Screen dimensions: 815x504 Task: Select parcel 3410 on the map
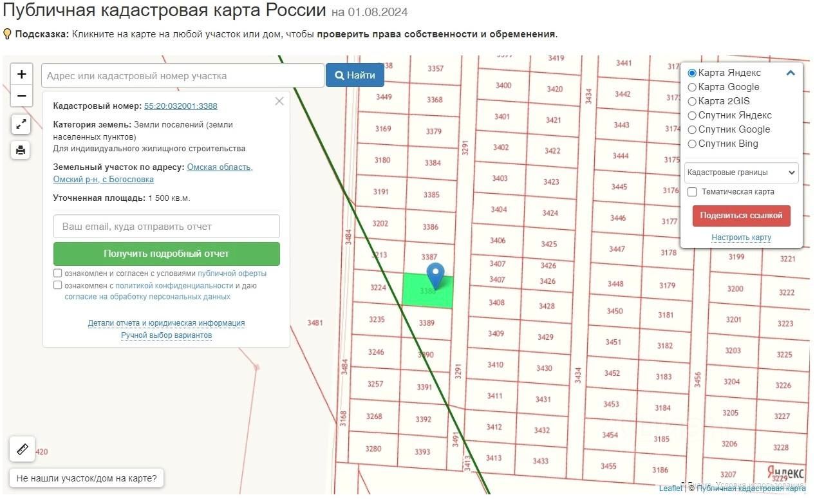point(495,364)
